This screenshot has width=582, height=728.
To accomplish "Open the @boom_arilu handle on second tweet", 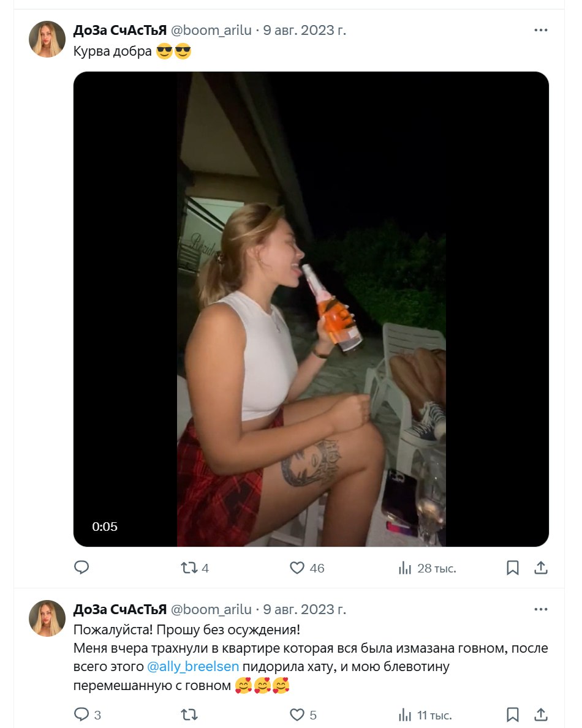I will [211, 610].
